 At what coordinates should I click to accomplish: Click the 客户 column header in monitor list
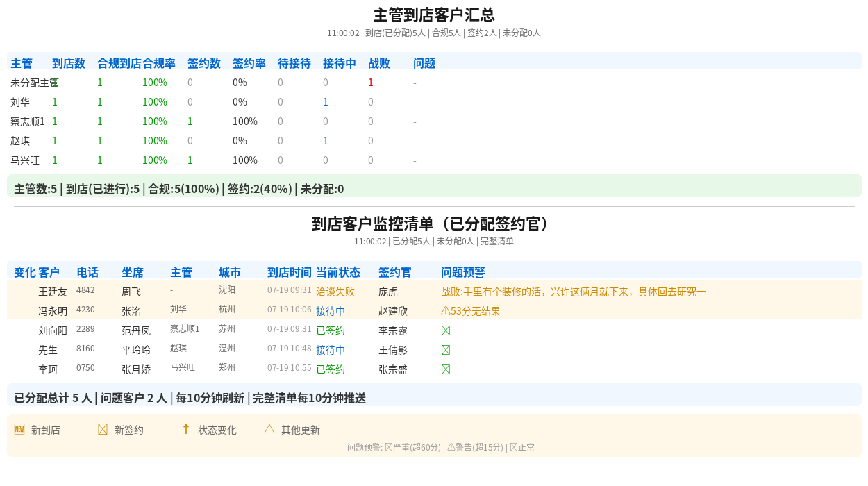point(49,272)
